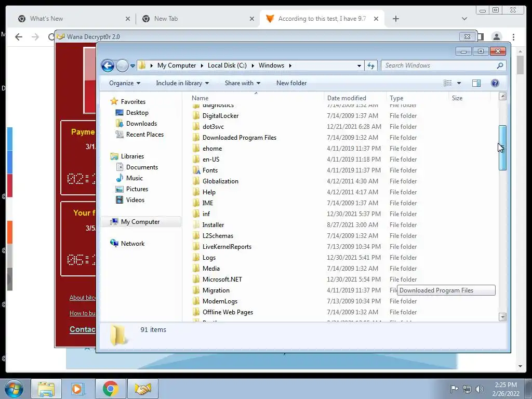This screenshot has width=532, height=399.
Task: Select the Fonts folder icon
Action: (x=196, y=170)
